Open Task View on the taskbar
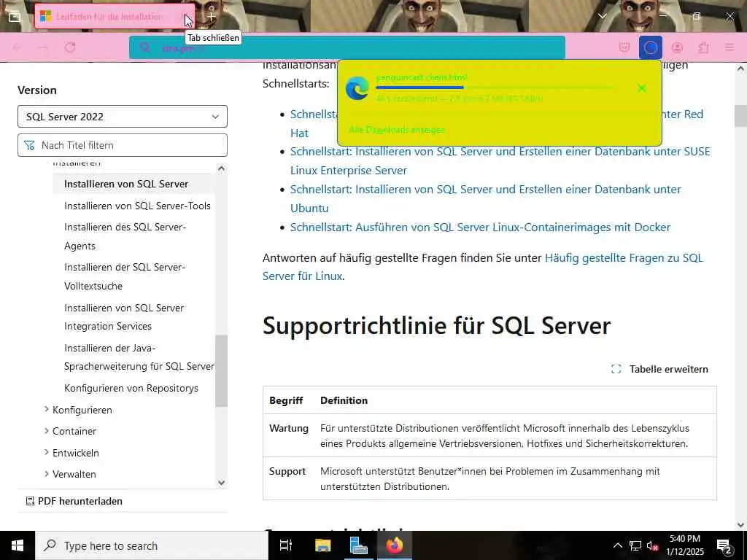 coord(285,545)
